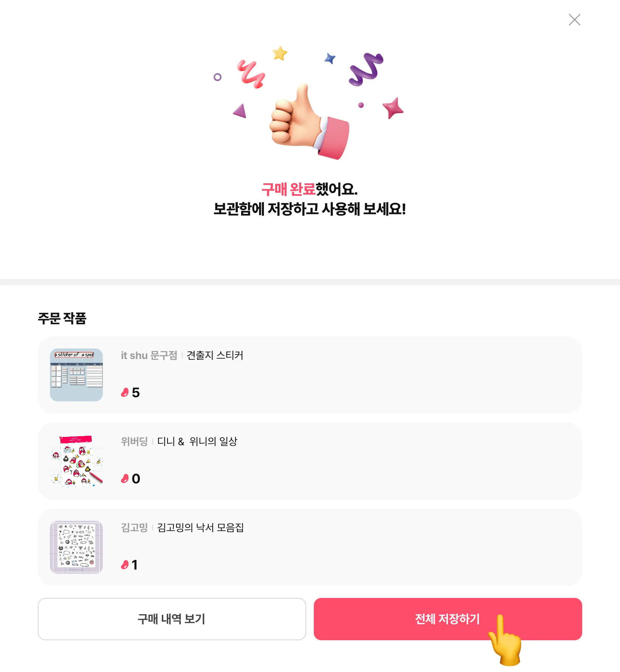
Task: Visit the 김고밍 creator name
Action: [x=134, y=528]
